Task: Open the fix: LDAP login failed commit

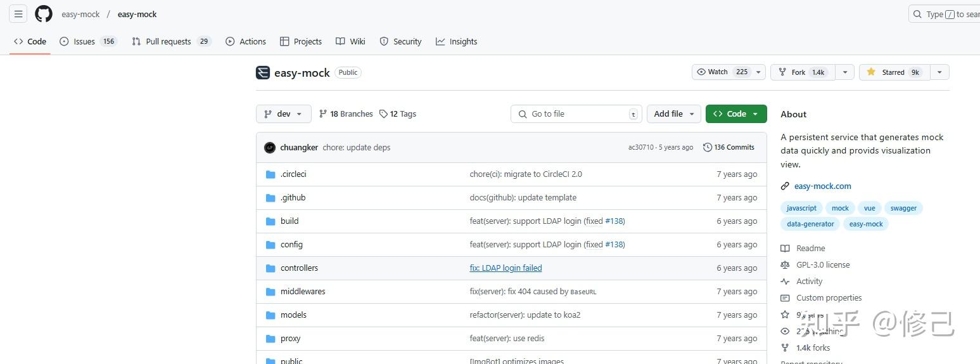Action: point(506,268)
